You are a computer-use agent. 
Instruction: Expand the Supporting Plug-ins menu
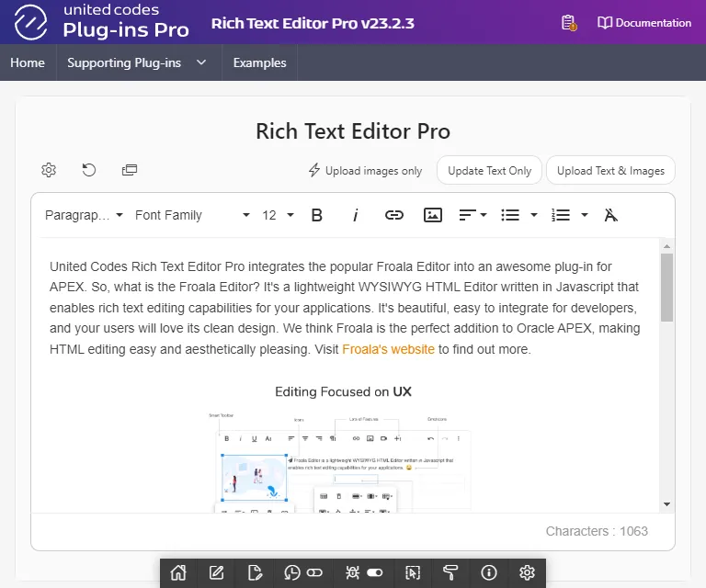(137, 63)
